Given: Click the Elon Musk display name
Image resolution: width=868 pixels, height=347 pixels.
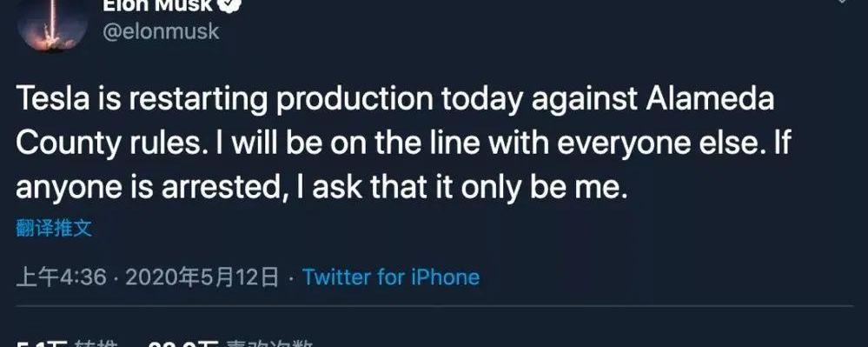Looking at the screenshot, I should (158, 5).
